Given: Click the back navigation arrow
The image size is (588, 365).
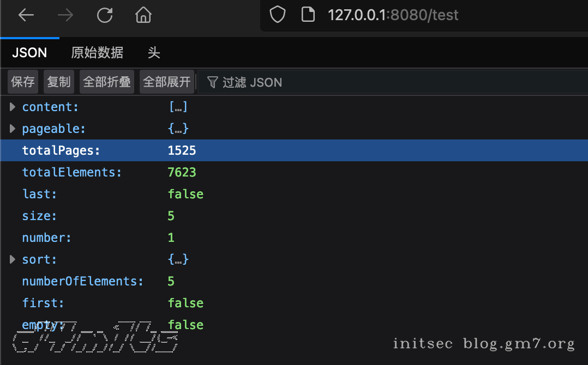Looking at the screenshot, I should pos(26,15).
